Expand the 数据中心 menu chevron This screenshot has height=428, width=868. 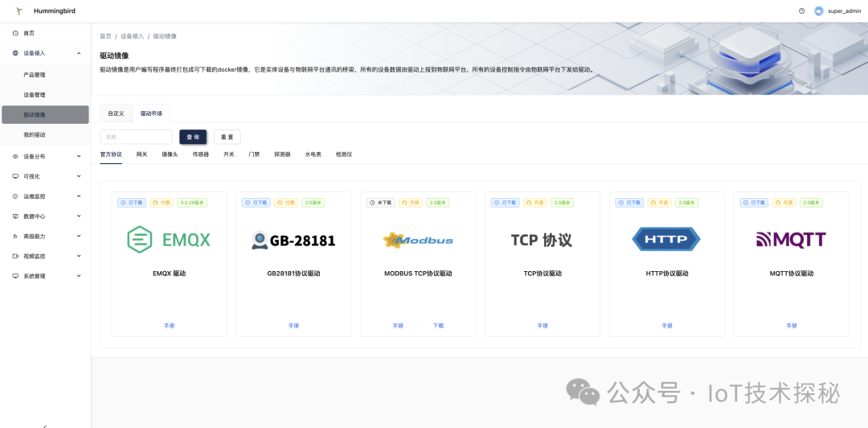point(79,216)
